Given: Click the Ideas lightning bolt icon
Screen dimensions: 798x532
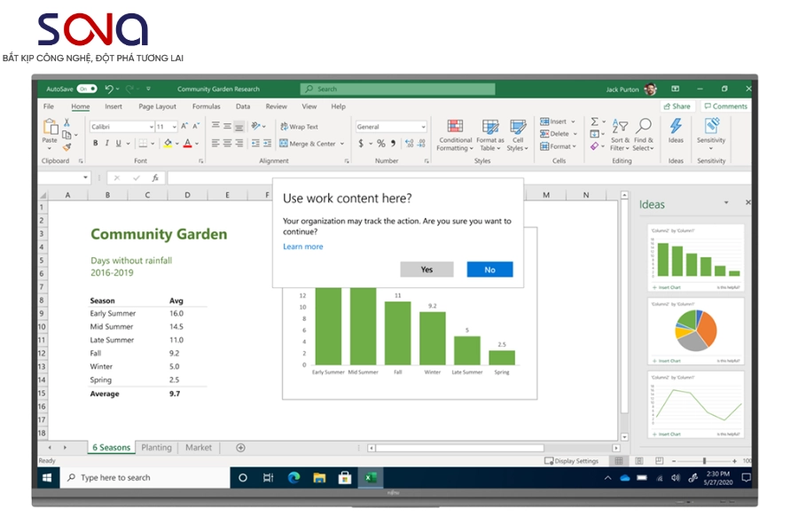Looking at the screenshot, I should (676, 127).
